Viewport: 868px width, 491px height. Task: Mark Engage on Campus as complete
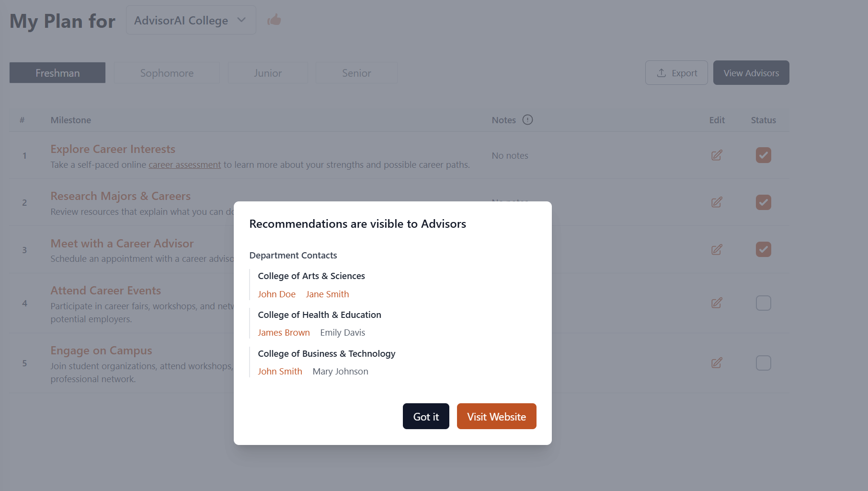(763, 363)
